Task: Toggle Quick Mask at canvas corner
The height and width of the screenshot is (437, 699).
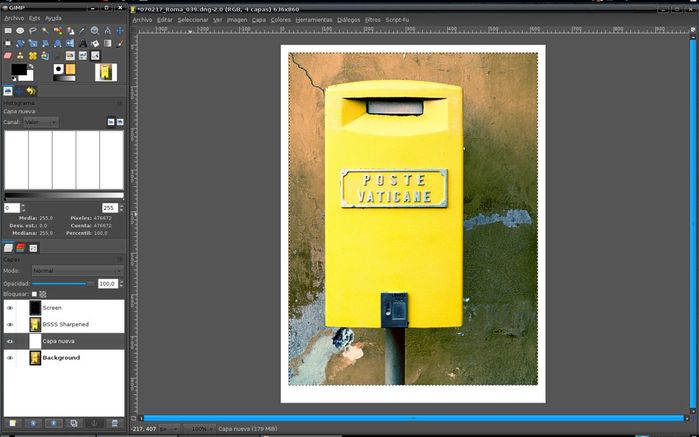Action: [133, 418]
